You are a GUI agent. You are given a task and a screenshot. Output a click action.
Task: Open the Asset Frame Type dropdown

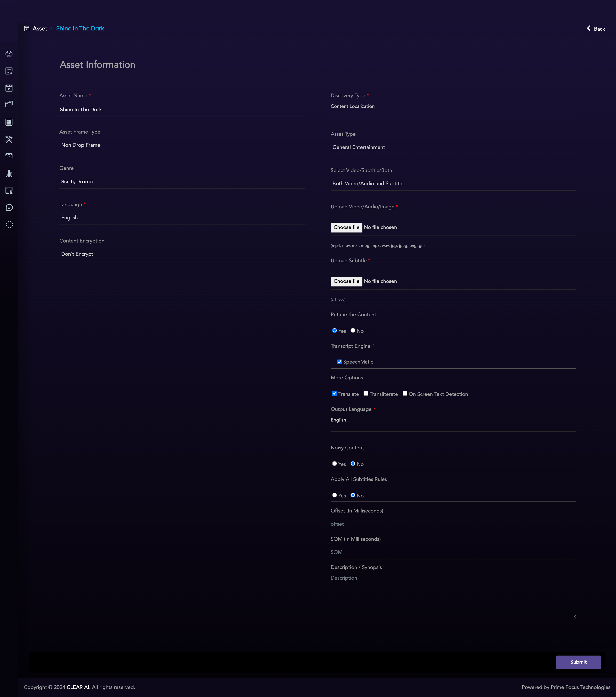(x=182, y=145)
